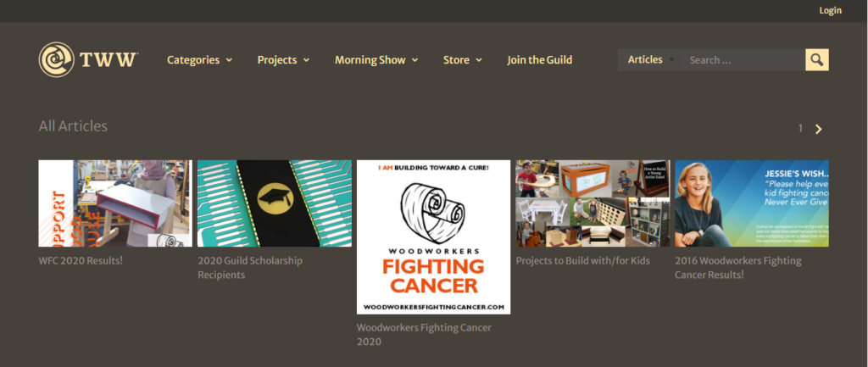Open WFC 2020 Results thumbnail image
The image size is (868, 367).
tap(115, 203)
